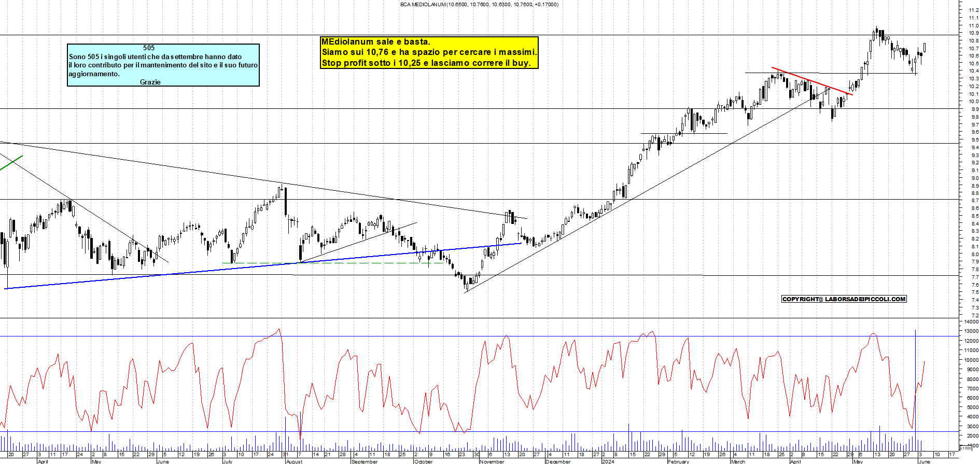The image size is (980, 464).
Task: Click the 11.0 price axis label
Action: [974, 25]
